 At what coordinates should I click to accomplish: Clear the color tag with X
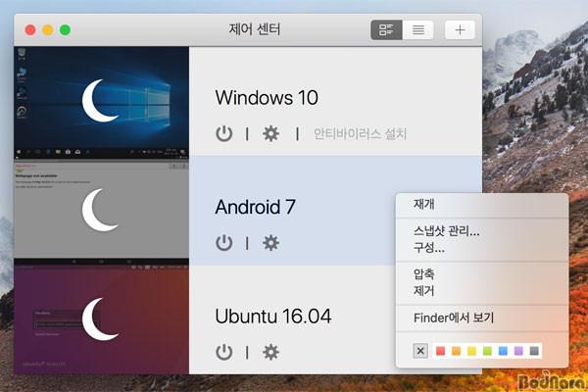tap(420, 351)
